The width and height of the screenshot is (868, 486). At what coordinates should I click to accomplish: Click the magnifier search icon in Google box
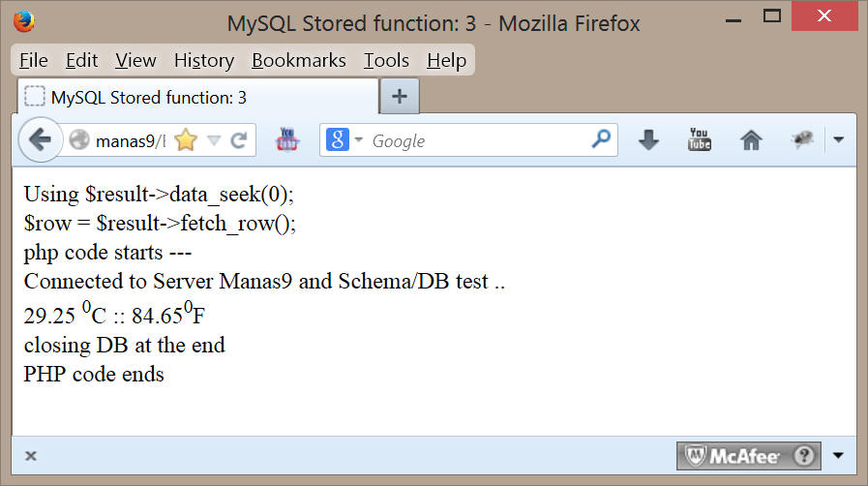601,139
